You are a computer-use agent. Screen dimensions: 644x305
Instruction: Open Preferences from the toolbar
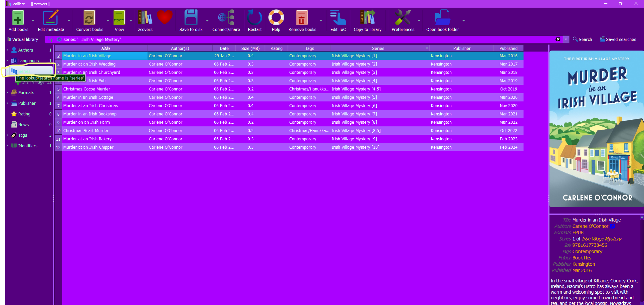point(403,18)
